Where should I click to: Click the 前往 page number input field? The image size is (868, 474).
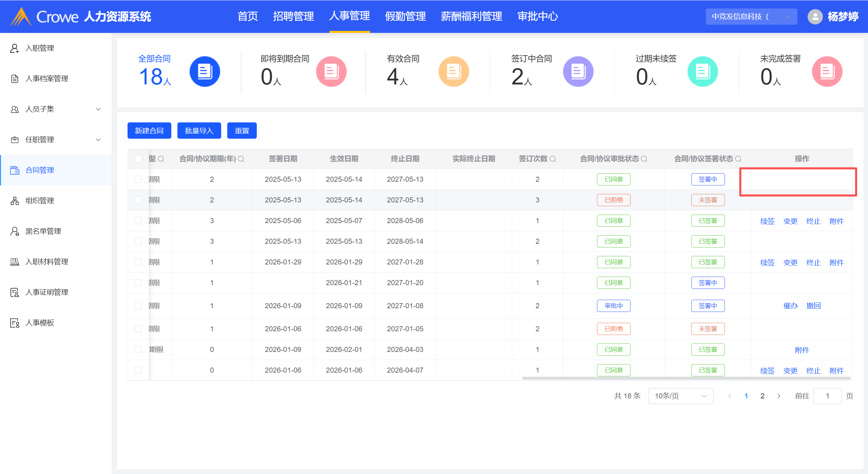pos(827,396)
